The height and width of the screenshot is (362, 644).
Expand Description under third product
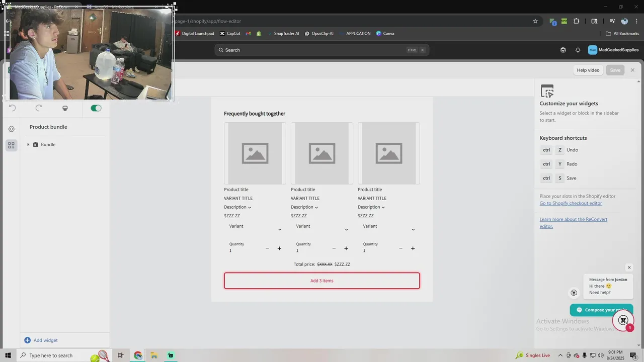coord(371,207)
